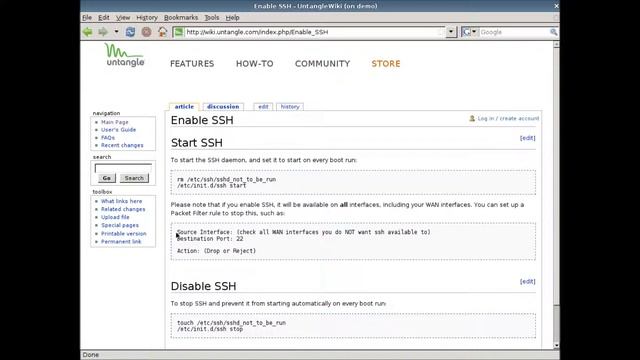Image resolution: width=640 pixels, height=360 pixels.
Task: Click the wiki search text field
Action: (x=123, y=168)
